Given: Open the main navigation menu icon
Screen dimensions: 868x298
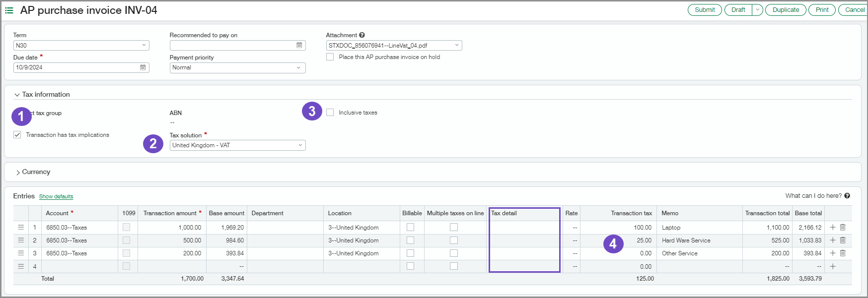Looking at the screenshot, I should (x=9, y=10).
